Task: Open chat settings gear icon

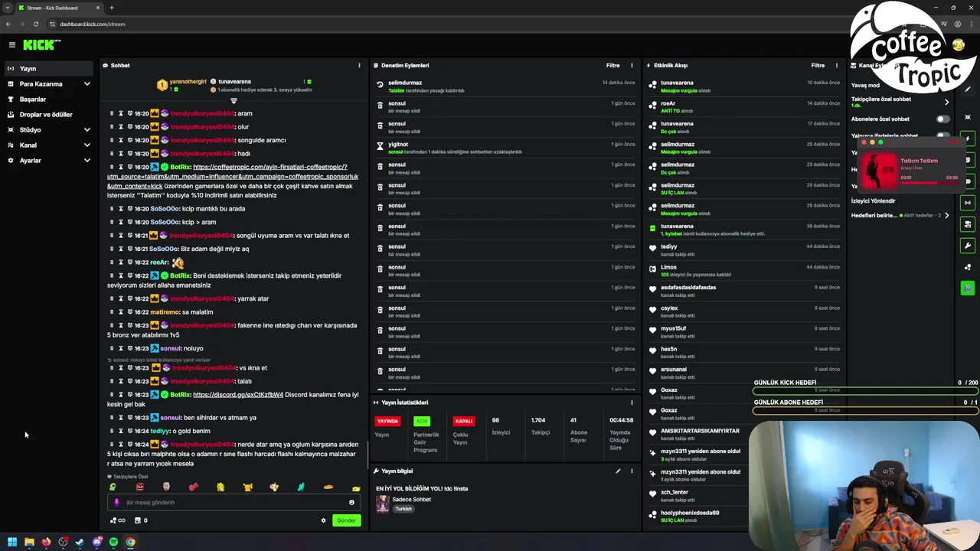Action: [323, 520]
